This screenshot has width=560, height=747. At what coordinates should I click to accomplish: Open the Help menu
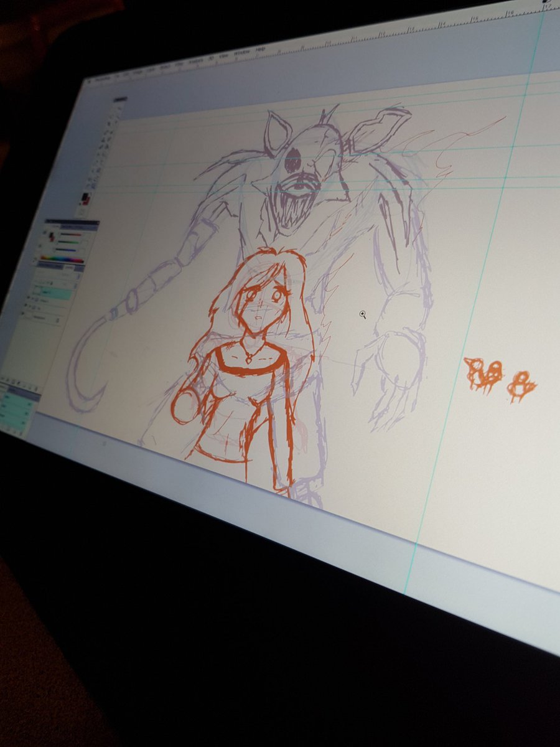(260, 49)
